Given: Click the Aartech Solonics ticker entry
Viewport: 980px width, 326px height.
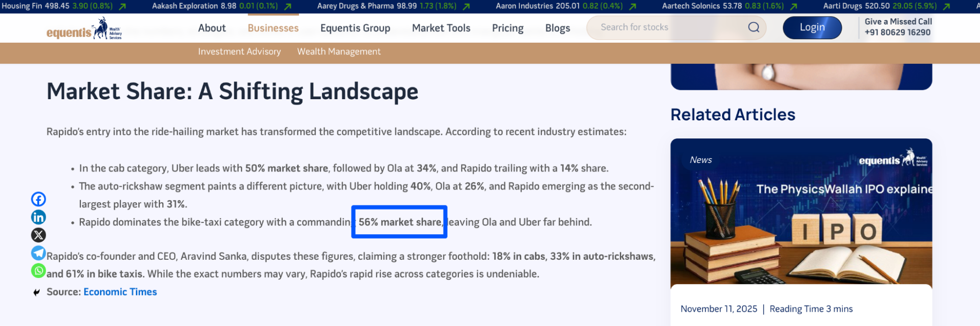Looking at the screenshot, I should tap(730, 6).
